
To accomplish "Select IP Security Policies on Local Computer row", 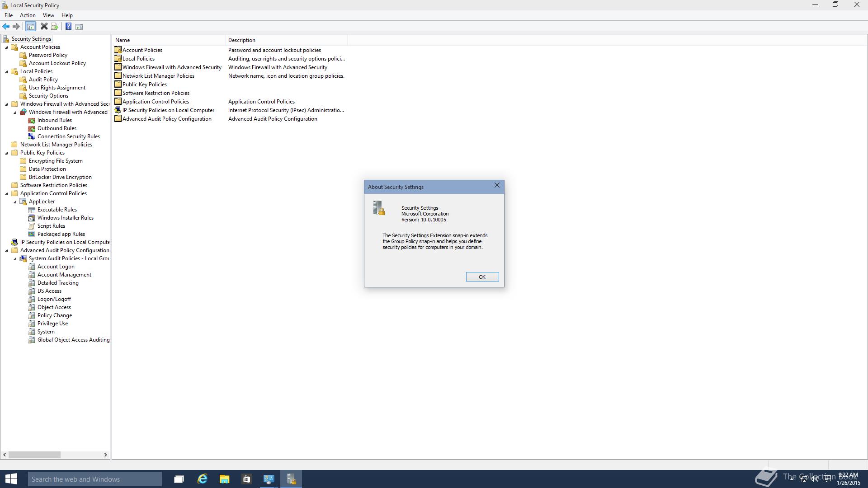I will click(168, 110).
